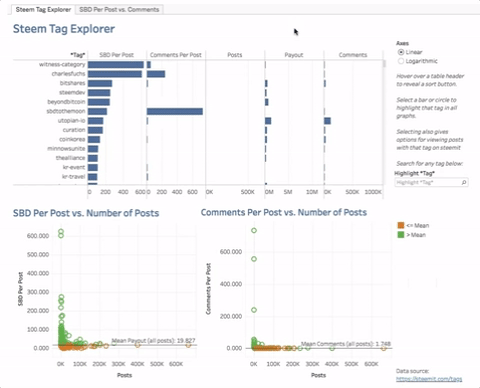Viewport: 480px width, 388px height.
Task: Switch to SBD Per Post vs. Comments tab
Action: click(119, 10)
